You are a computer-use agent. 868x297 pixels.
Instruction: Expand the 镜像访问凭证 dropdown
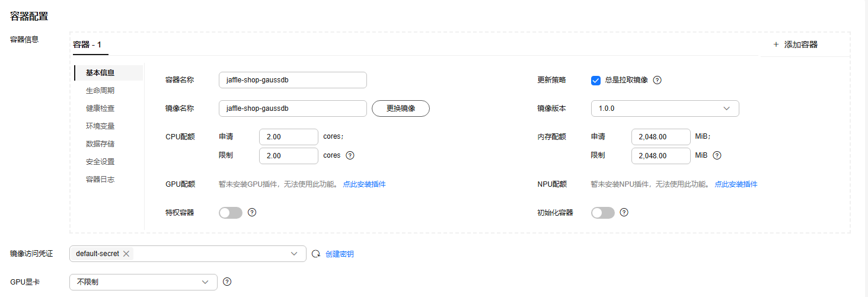[x=294, y=254]
